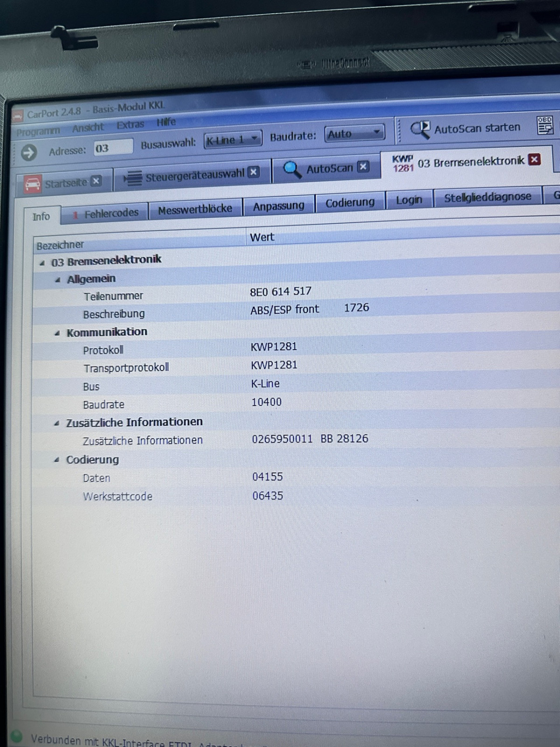This screenshot has width=560, height=747.
Task: Open the Hilfe menu
Action: 166,122
